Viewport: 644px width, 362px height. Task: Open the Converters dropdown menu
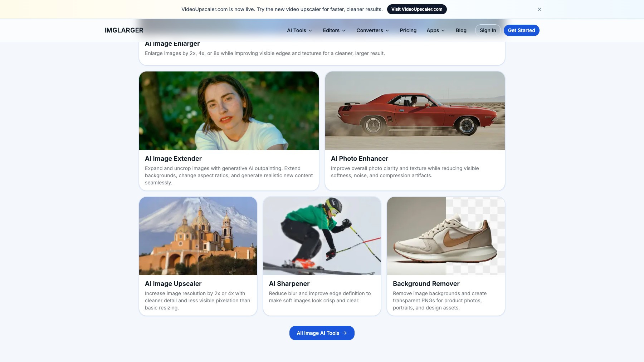click(x=373, y=30)
